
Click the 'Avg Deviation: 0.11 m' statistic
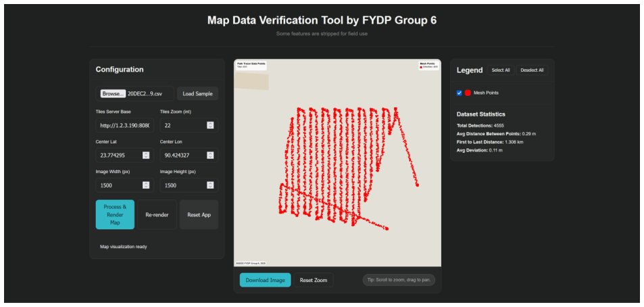tap(479, 150)
